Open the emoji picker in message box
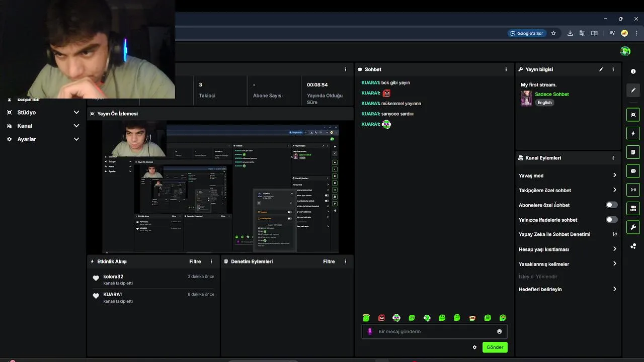 click(499, 331)
